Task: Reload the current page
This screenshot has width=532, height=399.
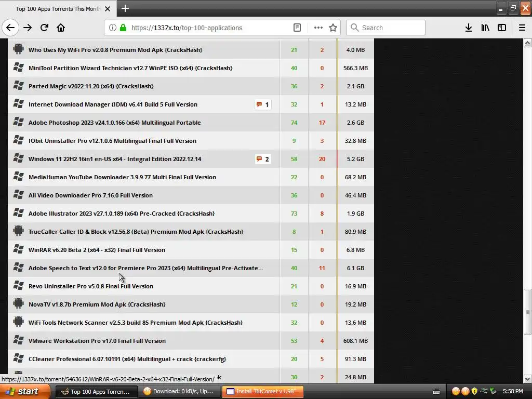Action: tap(44, 28)
